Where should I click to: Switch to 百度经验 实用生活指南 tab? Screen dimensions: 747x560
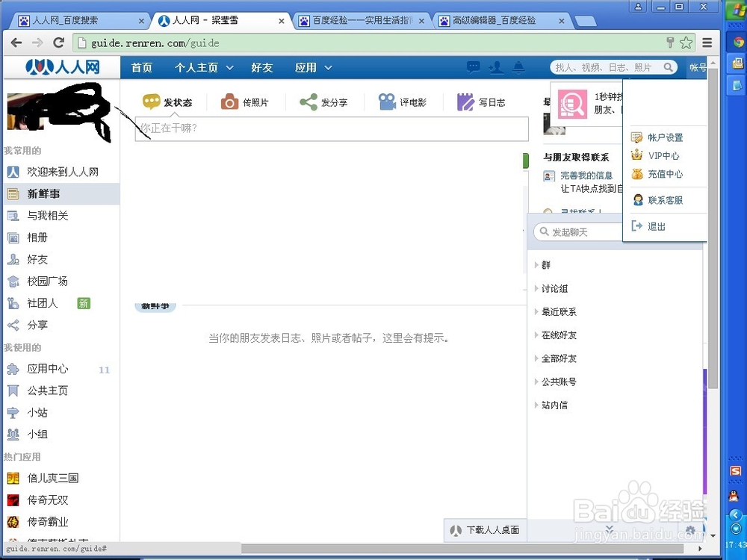(361, 20)
